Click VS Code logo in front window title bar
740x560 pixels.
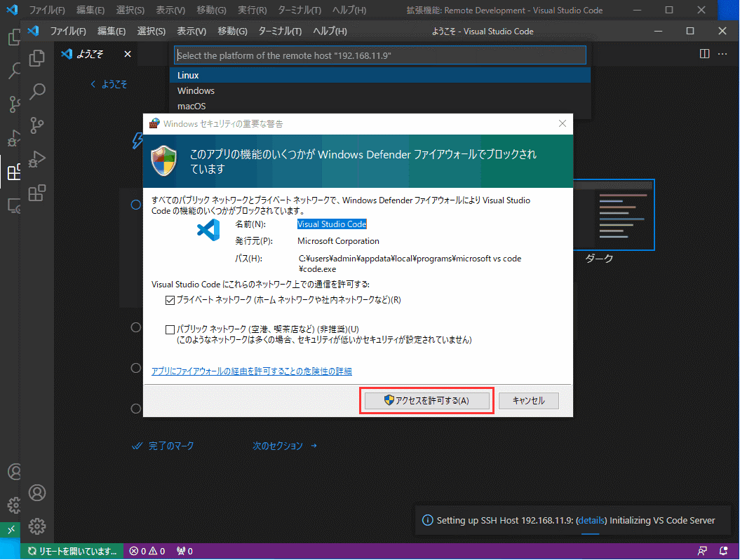click(x=33, y=31)
